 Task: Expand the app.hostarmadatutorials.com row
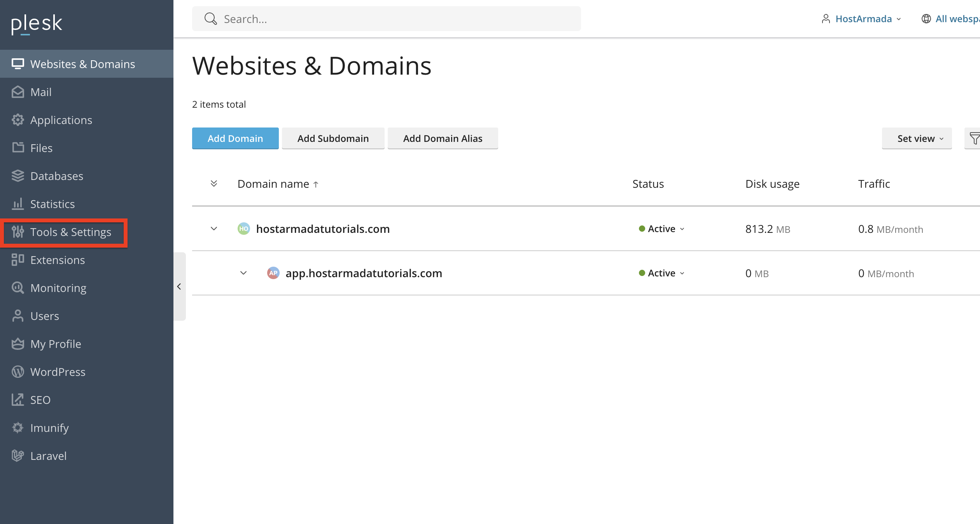[243, 273]
